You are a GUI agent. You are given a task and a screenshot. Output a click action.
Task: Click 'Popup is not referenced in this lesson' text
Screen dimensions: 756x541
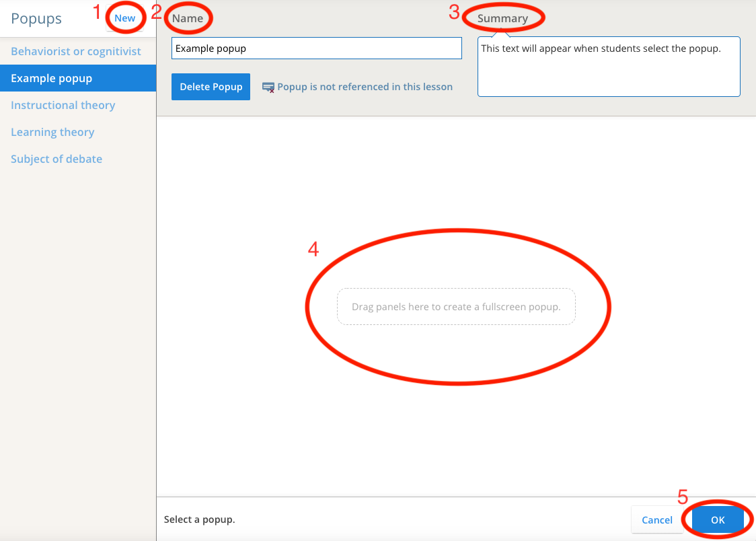pyautogui.click(x=365, y=87)
